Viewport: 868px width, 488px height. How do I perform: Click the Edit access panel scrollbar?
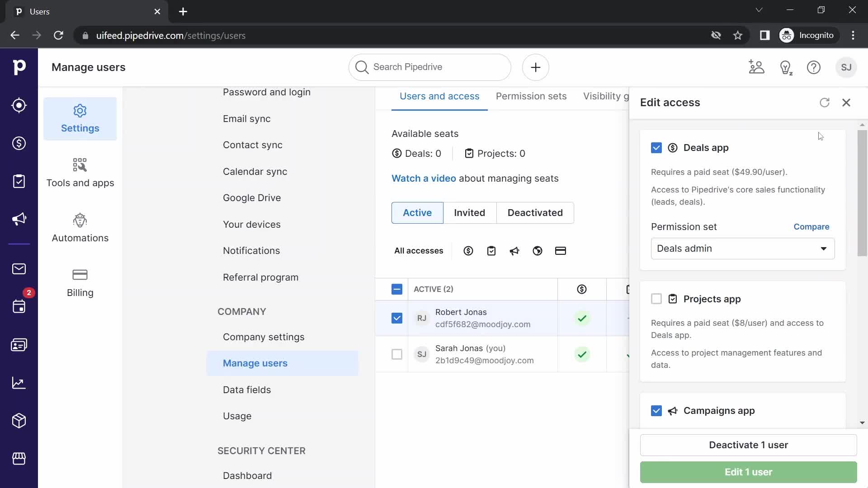(x=862, y=193)
